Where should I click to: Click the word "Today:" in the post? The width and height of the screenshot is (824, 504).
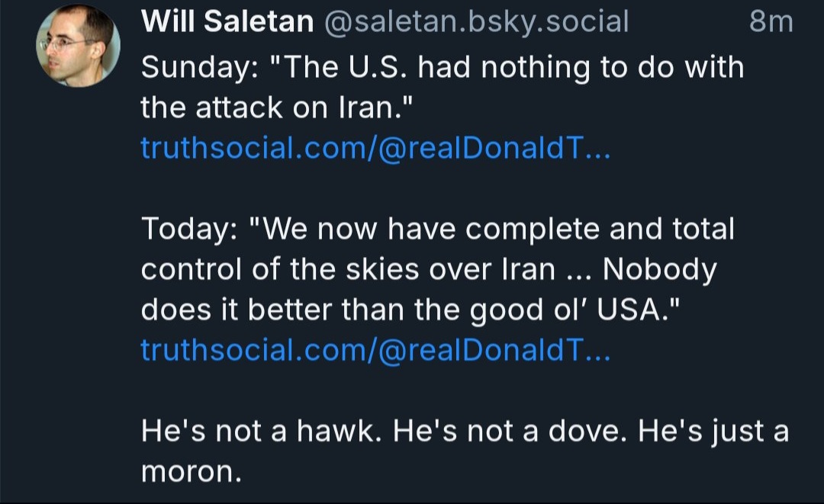190,229
